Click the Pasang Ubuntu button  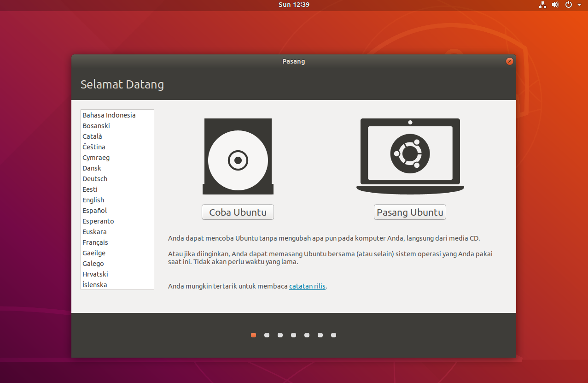(x=410, y=212)
